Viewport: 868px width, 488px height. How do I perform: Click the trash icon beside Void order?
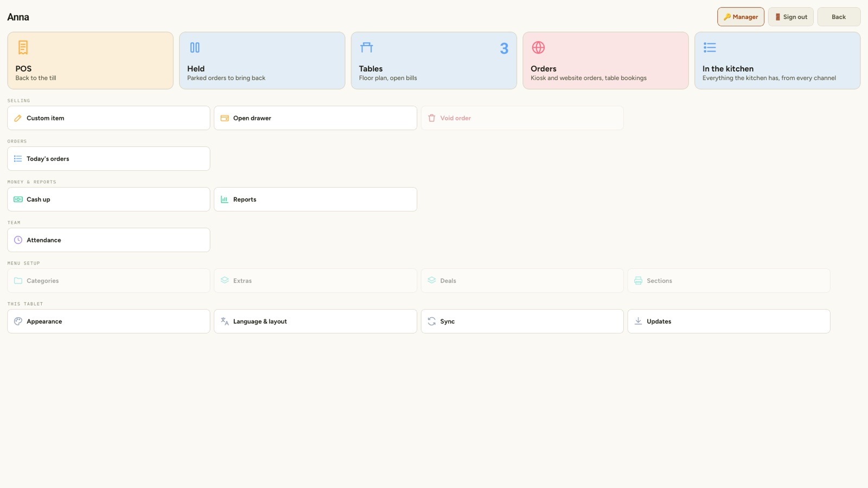432,118
